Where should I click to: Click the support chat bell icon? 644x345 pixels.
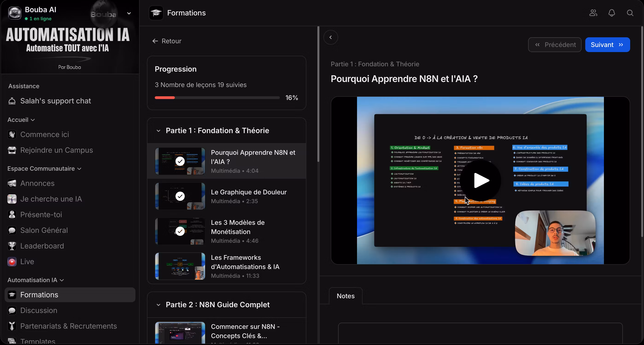pyautogui.click(x=12, y=101)
